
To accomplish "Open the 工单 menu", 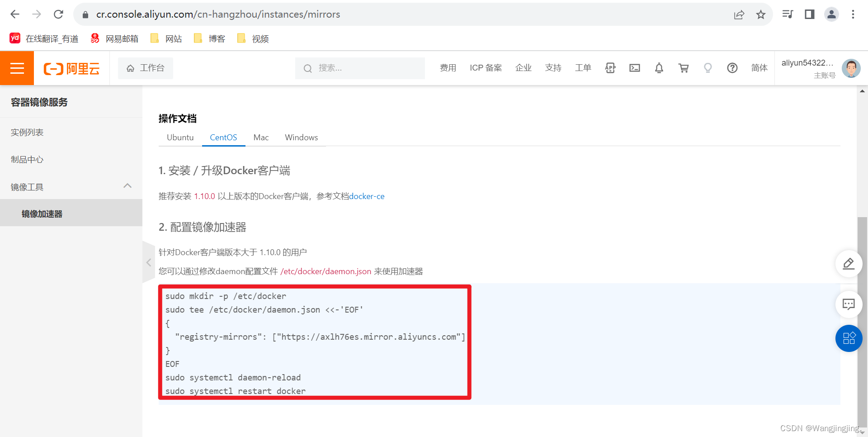I will click(583, 68).
